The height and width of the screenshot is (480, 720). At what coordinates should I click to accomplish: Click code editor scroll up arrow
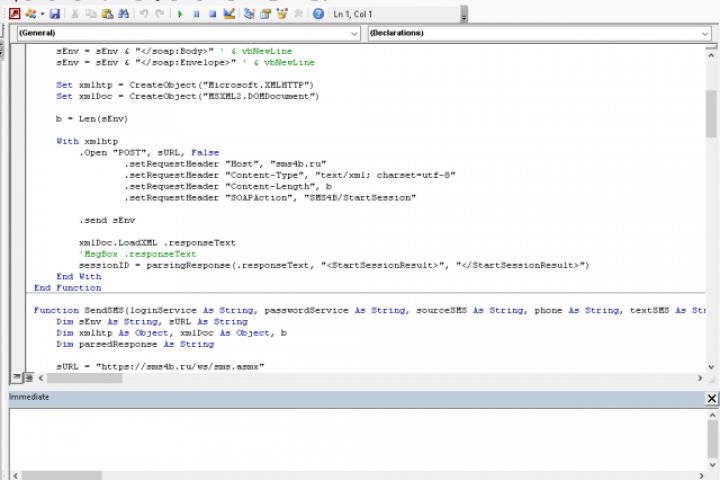coord(711,55)
